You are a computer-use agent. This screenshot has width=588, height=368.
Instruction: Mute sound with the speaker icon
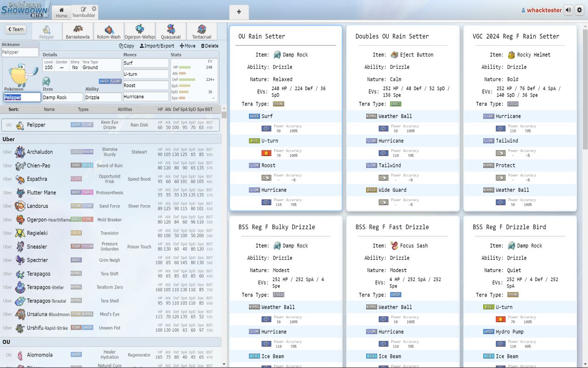tap(569, 10)
